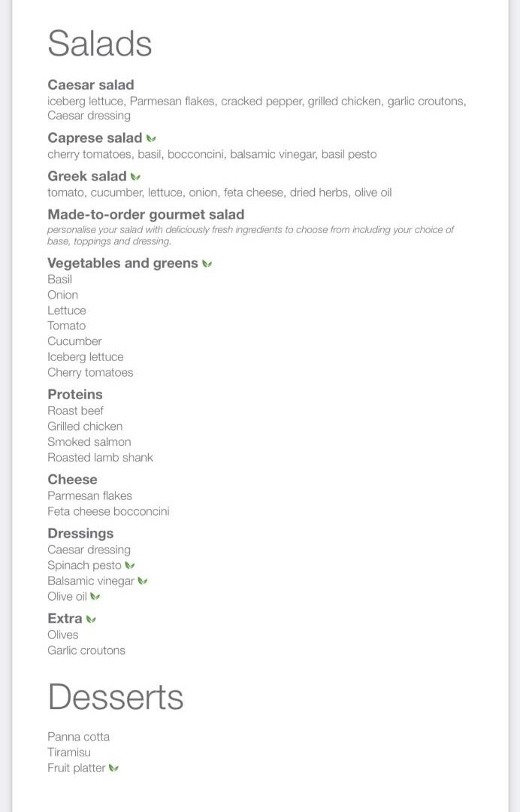Select the leaf icon next to Balsamic vinegar
This screenshot has height=812, width=520.
pyautogui.click(x=143, y=581)
